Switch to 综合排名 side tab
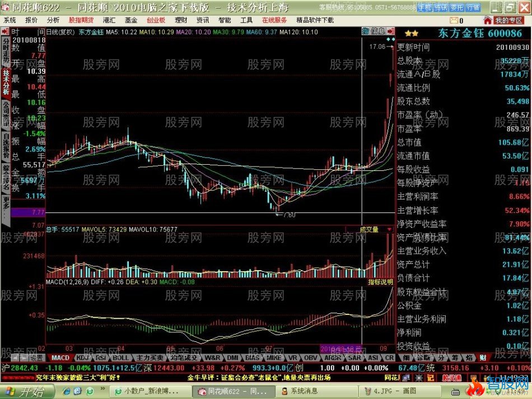 6,178
